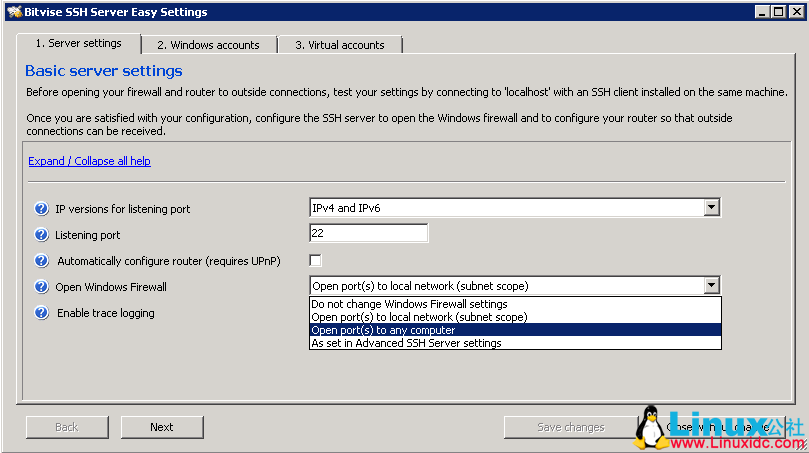Expand the IP versions dropdown arrow

(x=711, y=207)
